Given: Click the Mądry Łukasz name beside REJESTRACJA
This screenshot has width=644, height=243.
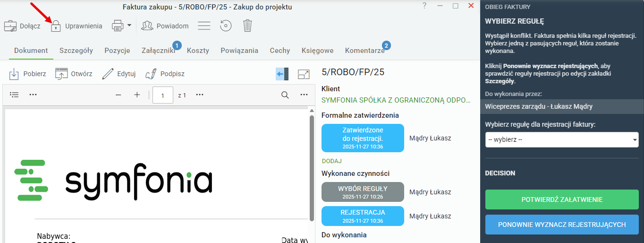Looking at the screenshot, I should click(430, 216).
